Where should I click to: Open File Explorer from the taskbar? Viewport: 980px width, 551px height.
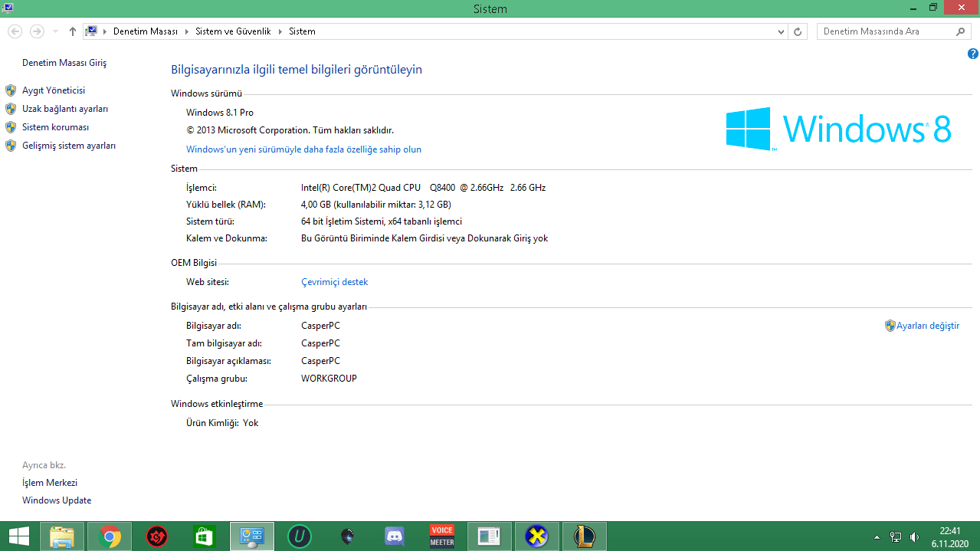[x=62, y=536]
